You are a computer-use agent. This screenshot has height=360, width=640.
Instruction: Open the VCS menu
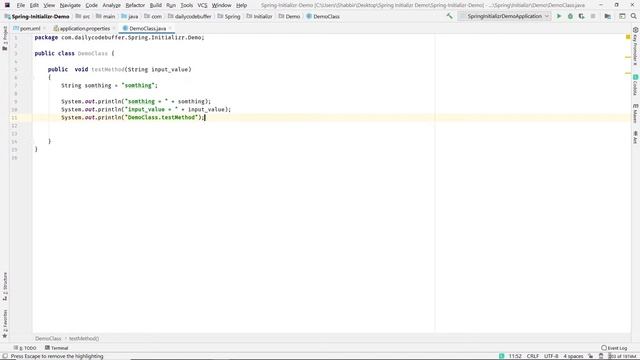coord(202,5)
